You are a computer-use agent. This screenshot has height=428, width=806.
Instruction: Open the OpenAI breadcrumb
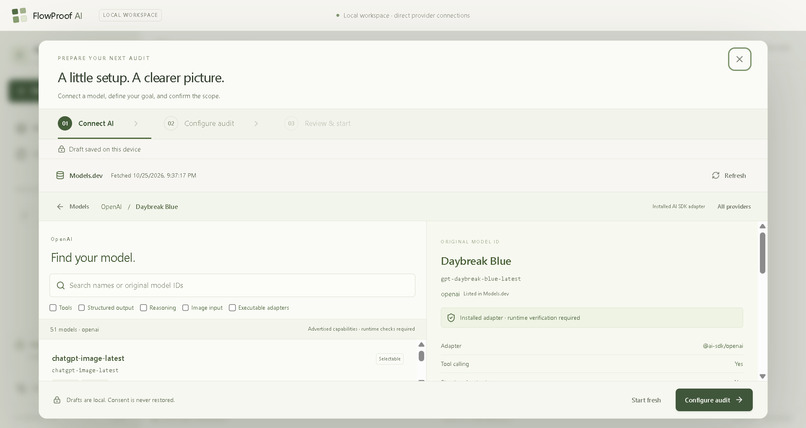[111, 207]
